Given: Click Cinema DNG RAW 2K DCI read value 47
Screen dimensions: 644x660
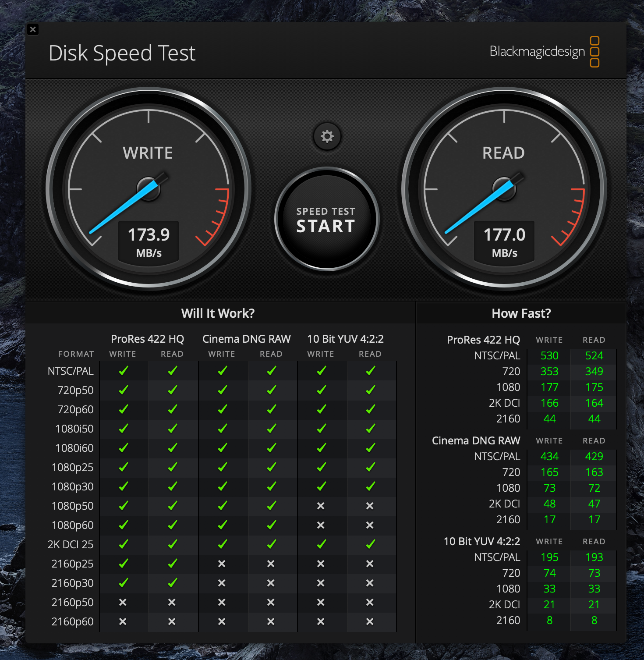Looking at the screenshot, I should click(594, 504).
